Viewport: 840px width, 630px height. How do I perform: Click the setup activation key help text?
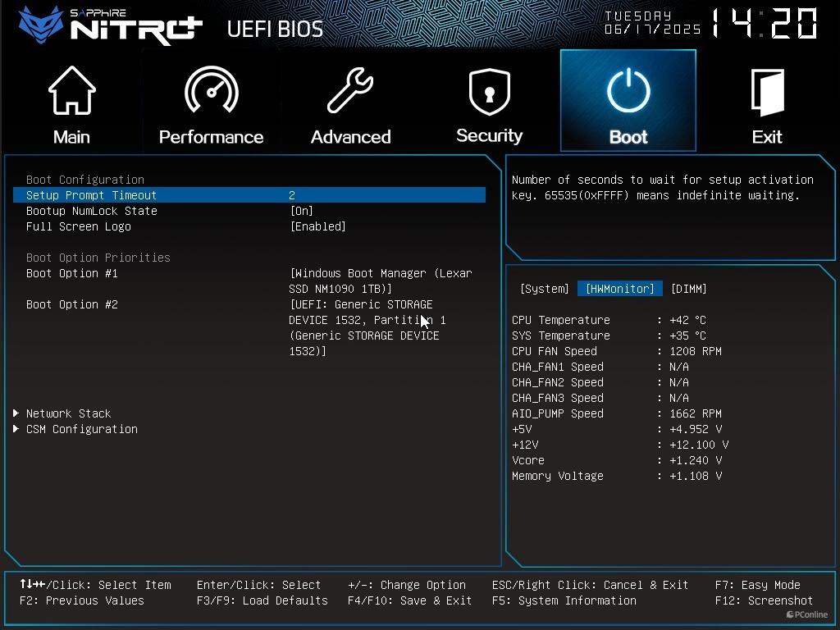pos(663,188)
